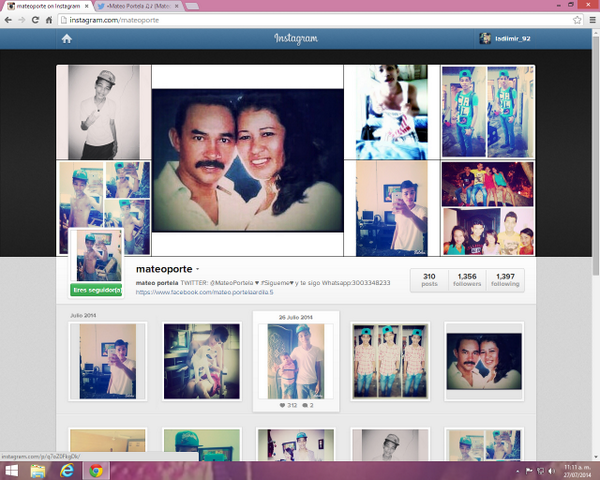Click taskbar clock showing 11:11 a.m.

[577, 471]
